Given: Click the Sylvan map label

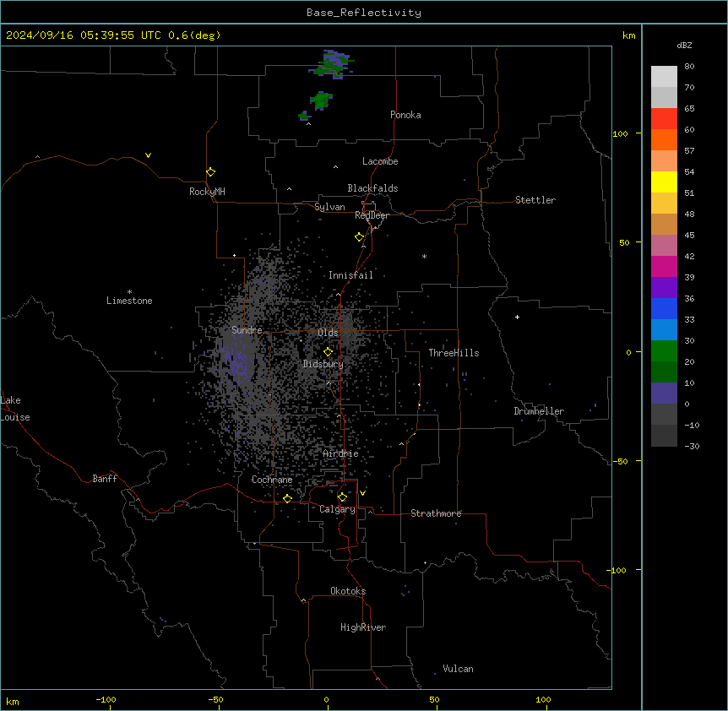Looking at the screenshot, I should pyautogui.click(x=329, y=207).
